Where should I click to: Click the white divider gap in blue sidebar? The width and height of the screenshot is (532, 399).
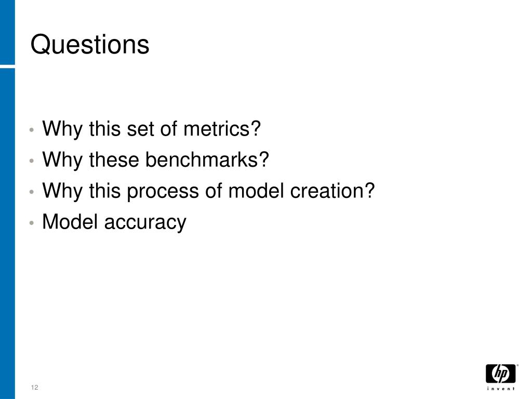(x=7, y=66)
